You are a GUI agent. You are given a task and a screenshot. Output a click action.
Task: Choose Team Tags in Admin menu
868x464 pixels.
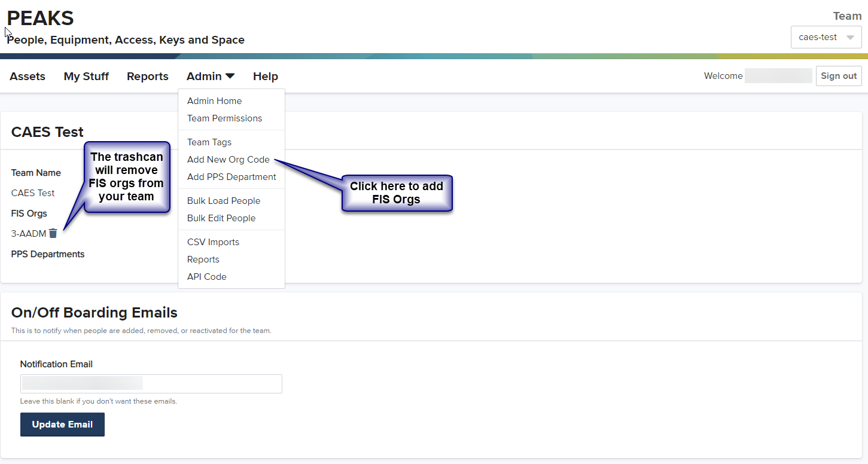click(x=209, y=142)
